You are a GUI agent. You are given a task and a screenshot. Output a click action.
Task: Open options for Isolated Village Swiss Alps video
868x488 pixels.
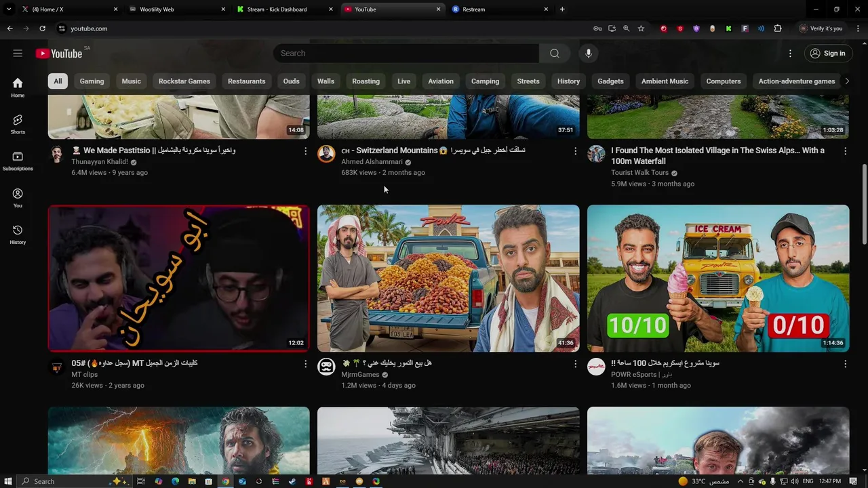coord(845,151)
